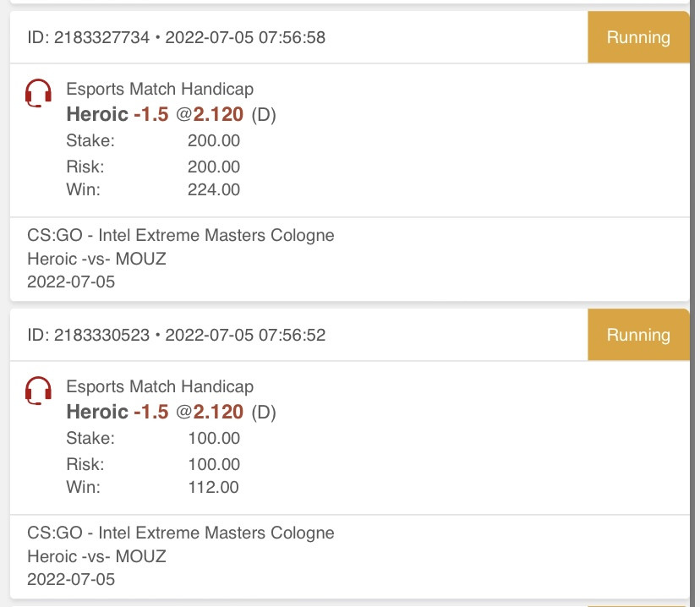The height and width of the screenshot is (607, 700).
Task: Tap the Running status badge on bet 2183330523
Action: pyautogui.click(x=638, y=335)
